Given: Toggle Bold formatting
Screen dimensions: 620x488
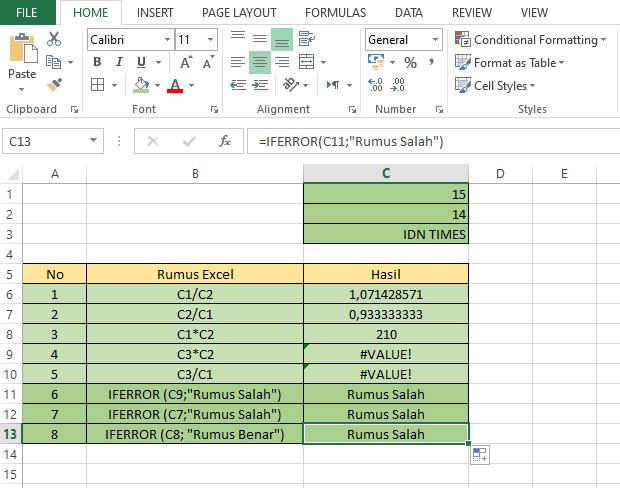Looking at the screenshot, I should coord(97,62).
